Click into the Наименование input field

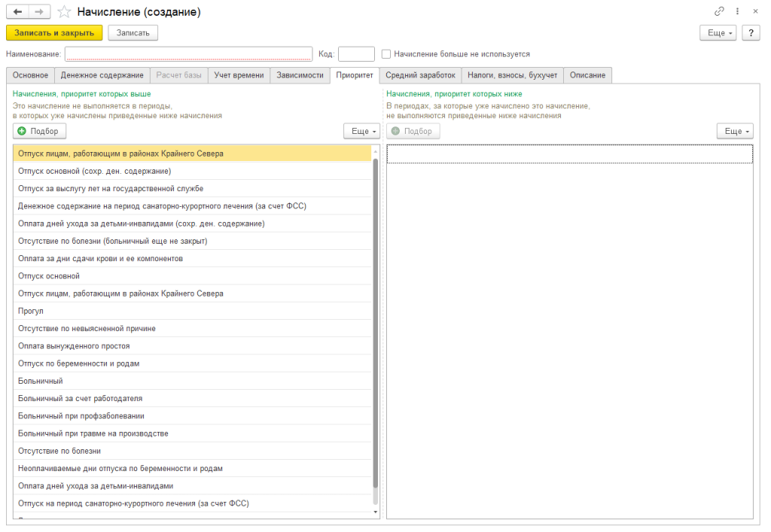[x=188, y=54]
